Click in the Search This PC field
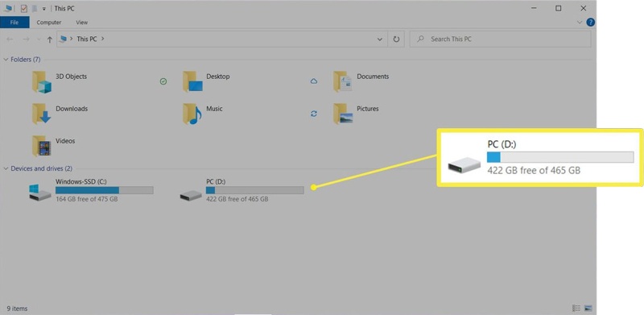Viewport: 644px width, 315px height. coord(500,39)
